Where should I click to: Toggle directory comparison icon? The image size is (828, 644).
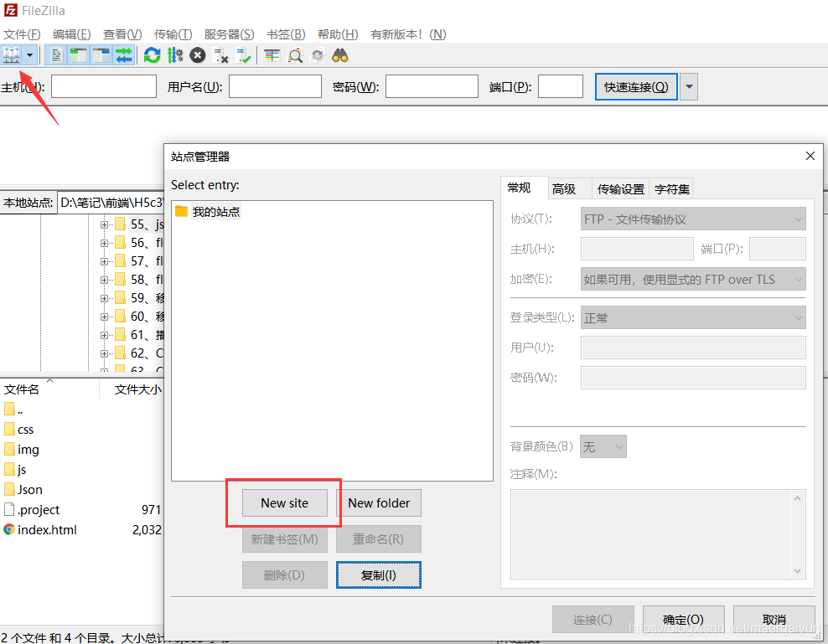(x=295, y=55)
